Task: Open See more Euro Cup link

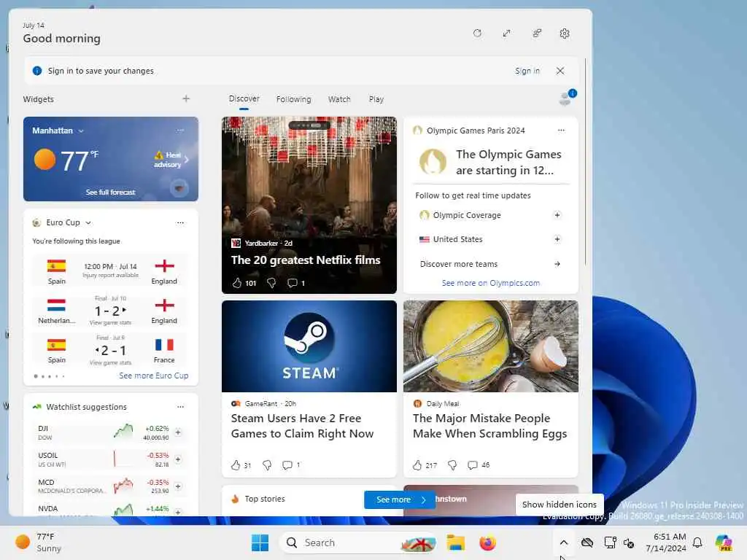Action: point(153,376)
